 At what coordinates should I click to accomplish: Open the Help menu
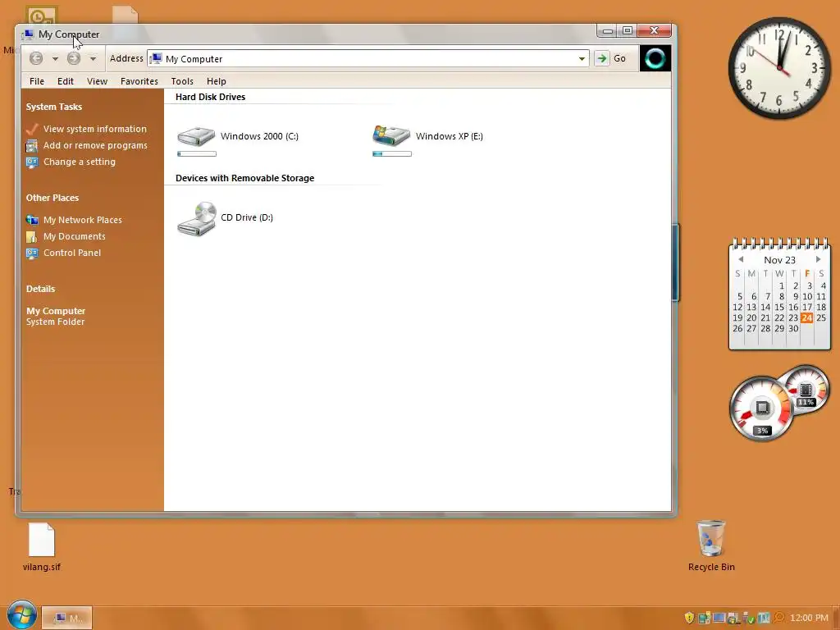(x=217, y=81)
